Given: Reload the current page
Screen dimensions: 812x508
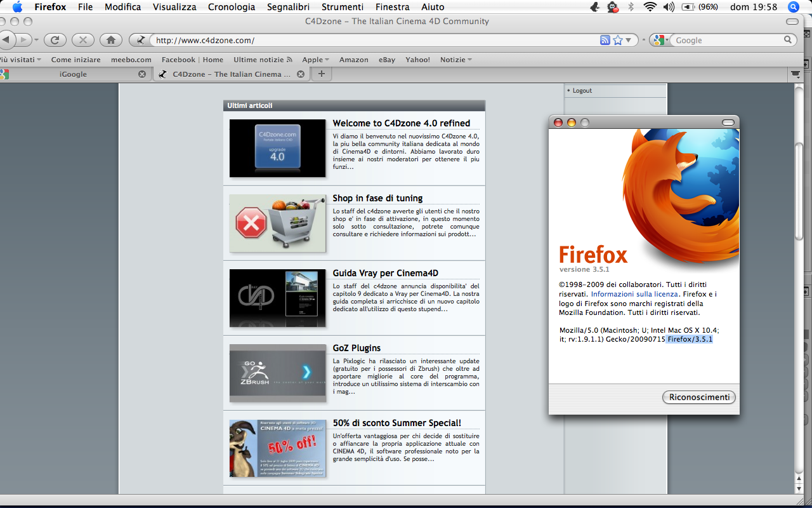Looking at the screenshot, I should [55, 40].
